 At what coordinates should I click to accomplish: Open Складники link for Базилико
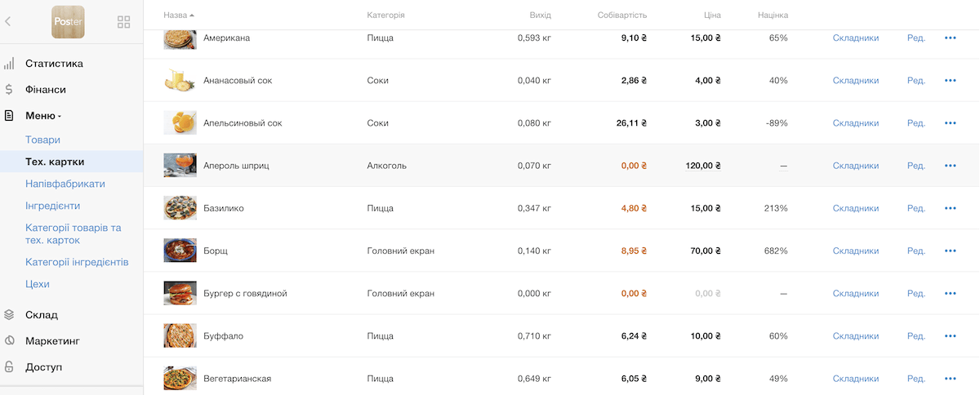pos(855,208)
